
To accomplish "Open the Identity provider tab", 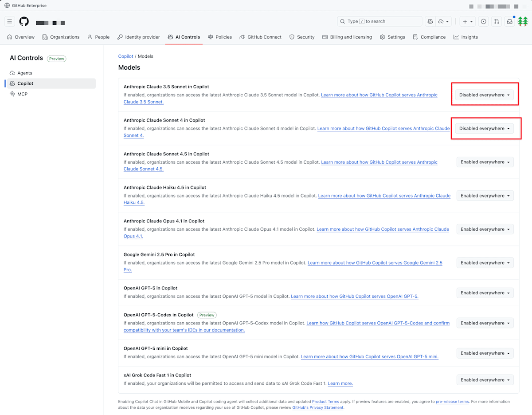I will pyautogui.click(x=139, y=37).
